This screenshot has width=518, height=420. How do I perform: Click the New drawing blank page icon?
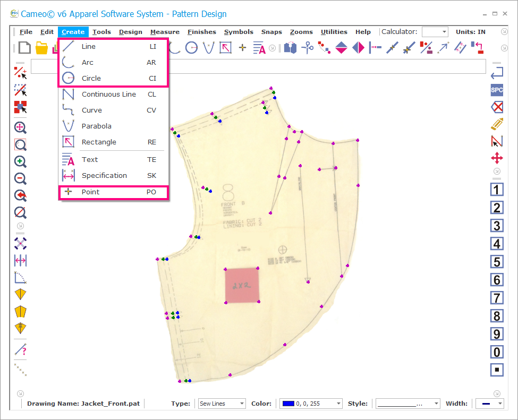click(25, 48)
